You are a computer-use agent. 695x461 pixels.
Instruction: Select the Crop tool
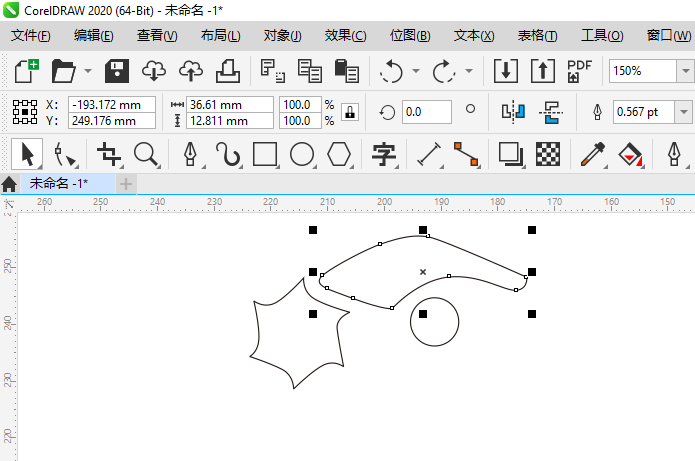[109, 154]
